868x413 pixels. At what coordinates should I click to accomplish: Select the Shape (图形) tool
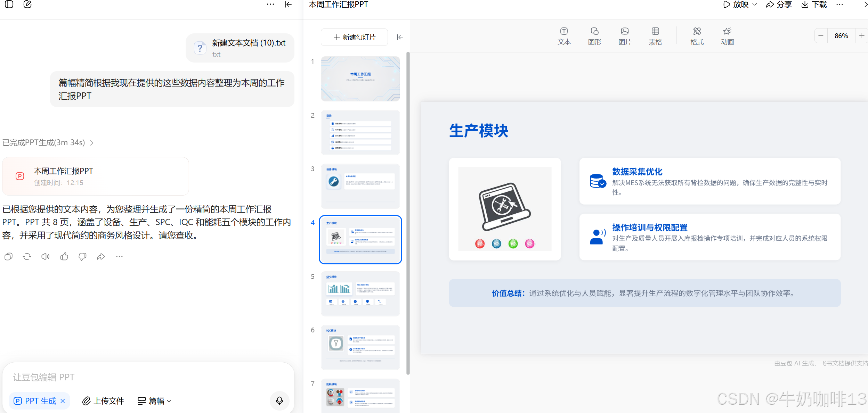(594, 36)
